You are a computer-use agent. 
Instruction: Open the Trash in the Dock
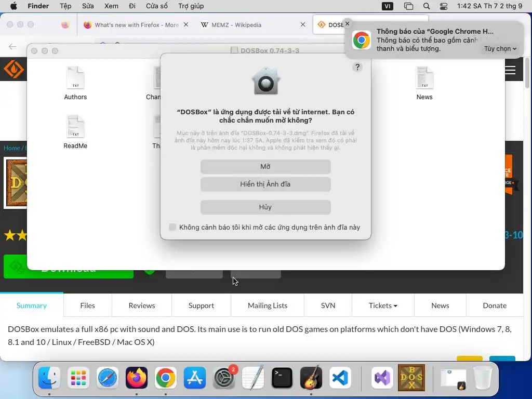(x=482, y=378)
